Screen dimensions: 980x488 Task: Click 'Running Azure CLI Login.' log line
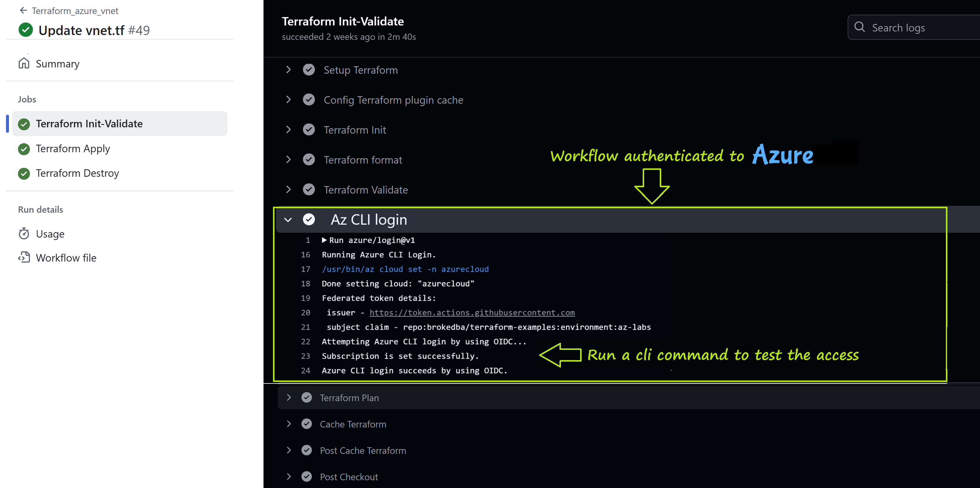click(x=379, y=255)
